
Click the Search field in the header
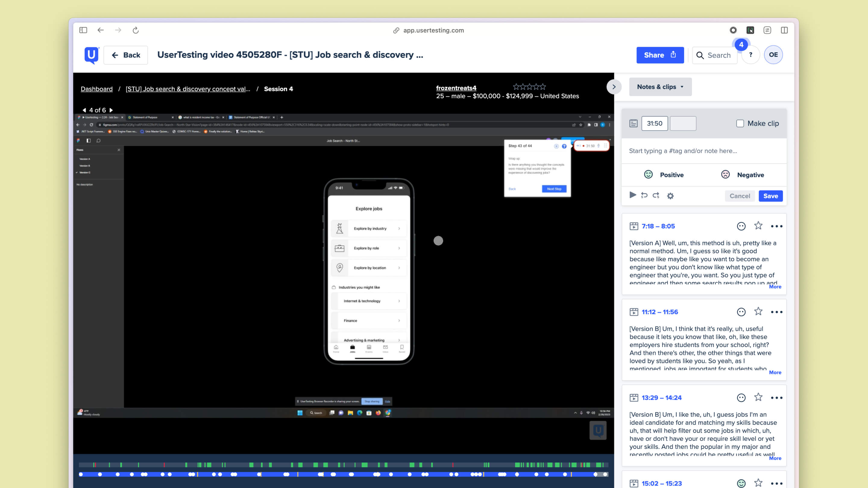click(x=714, y=55)
